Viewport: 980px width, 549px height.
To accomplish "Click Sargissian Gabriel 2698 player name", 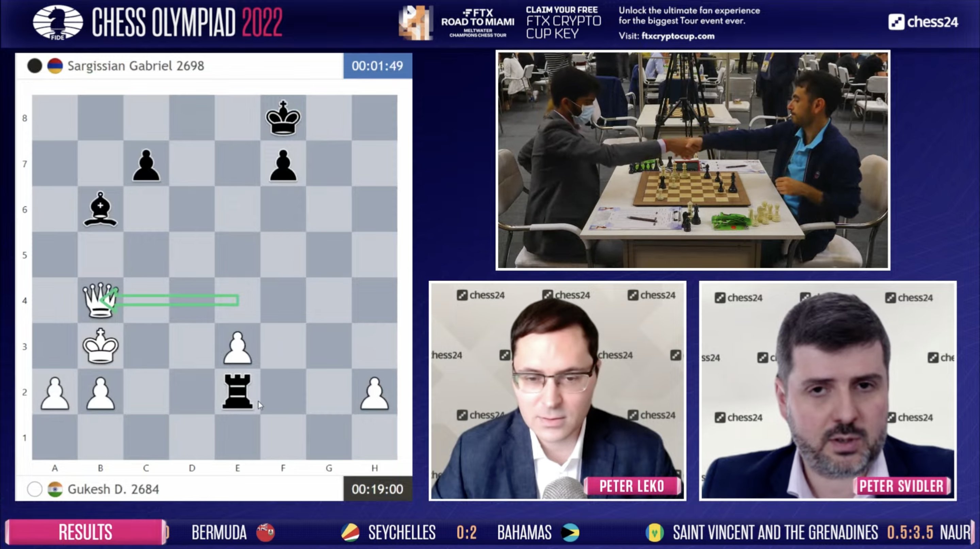I will coord(136,66).
